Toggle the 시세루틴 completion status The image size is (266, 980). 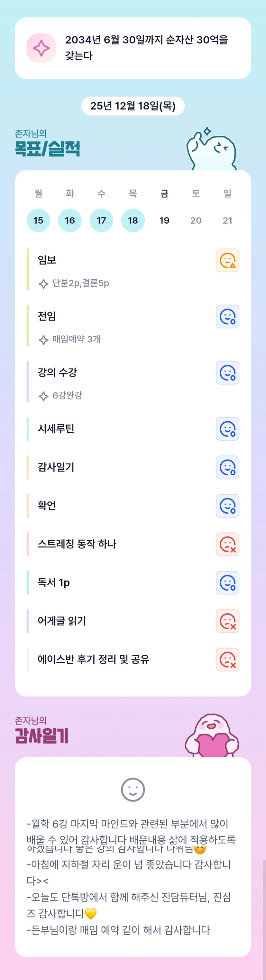227,429
